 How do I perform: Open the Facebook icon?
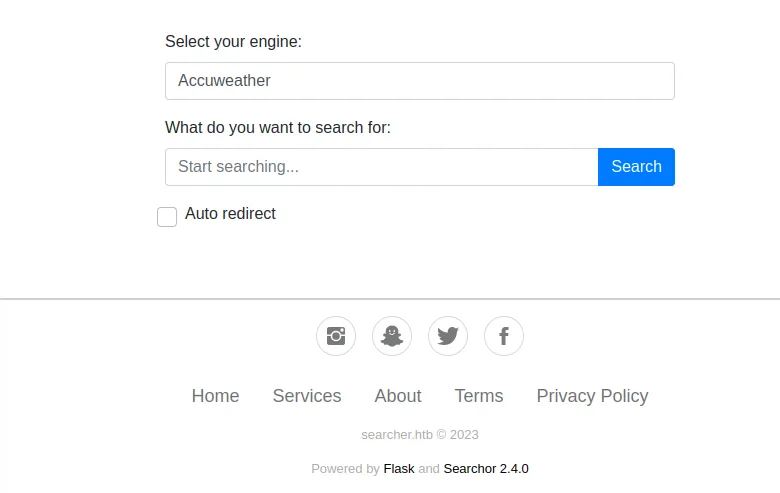point(504,336)
